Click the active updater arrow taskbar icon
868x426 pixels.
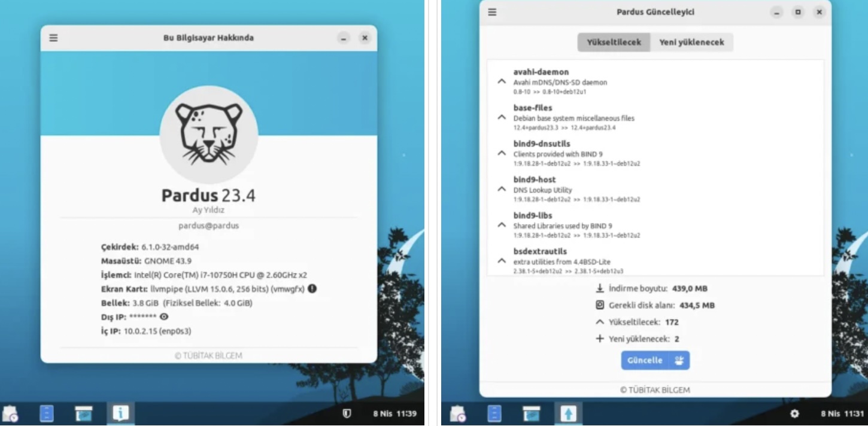point(568,413)
